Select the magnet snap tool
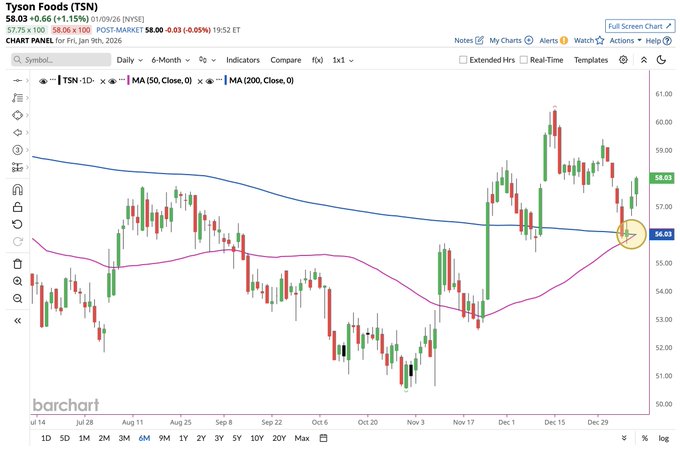The height and width of the screenshot is (449, 680). click(x=17, y=190)
